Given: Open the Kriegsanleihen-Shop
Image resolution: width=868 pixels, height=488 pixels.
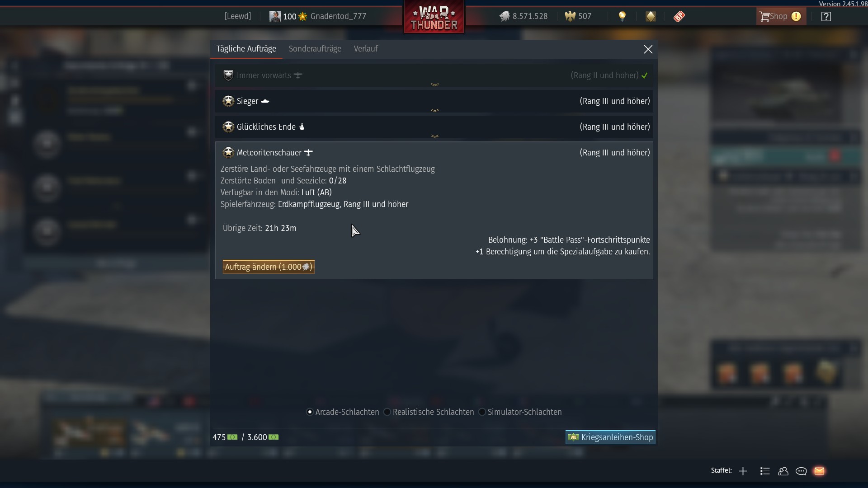Looking at the screenshot, I should click(610, 437).
